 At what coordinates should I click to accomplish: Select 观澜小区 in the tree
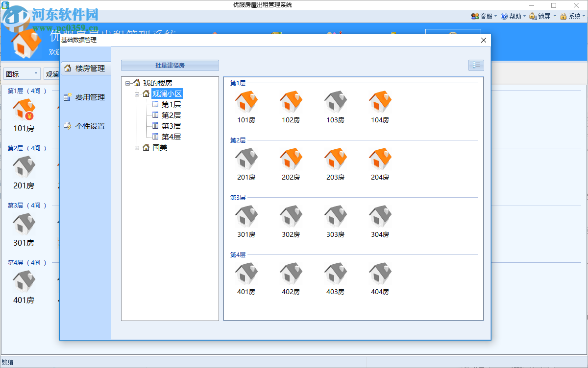[167, 94]
